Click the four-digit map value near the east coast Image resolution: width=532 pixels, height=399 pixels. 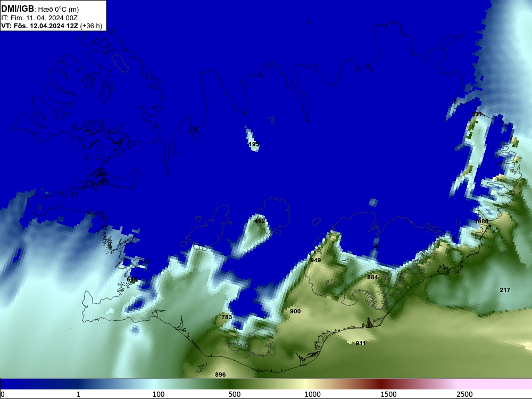pyautogui.click(x=482, y=221)
